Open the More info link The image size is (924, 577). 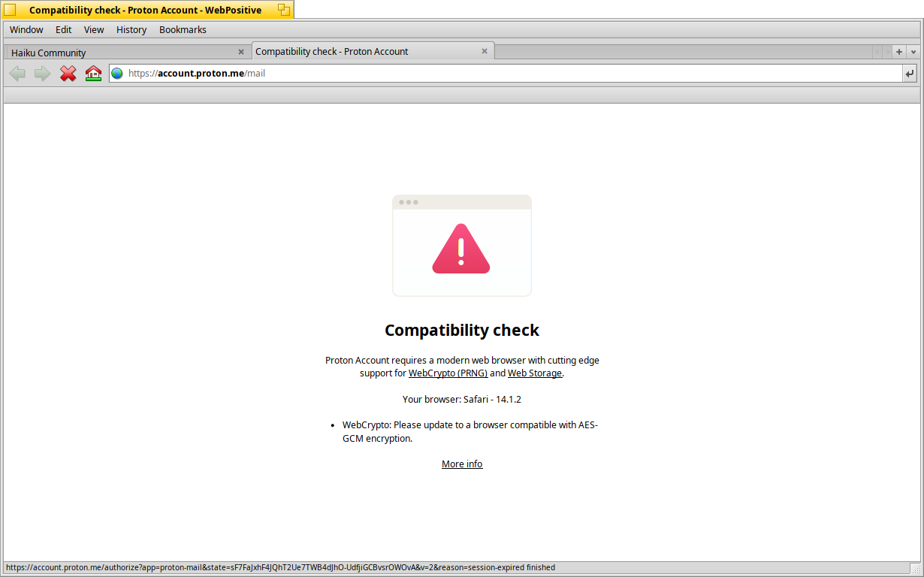click(462, 464)
